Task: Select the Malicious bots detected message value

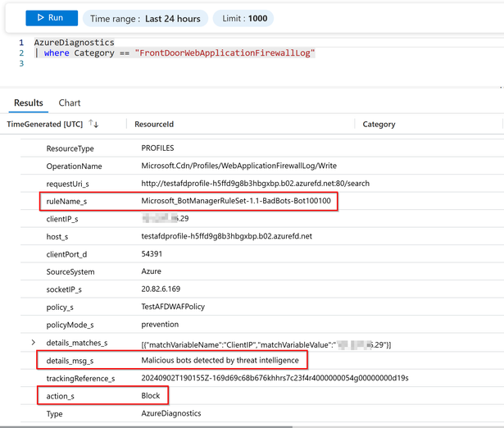Action: [x=220, y=360]
